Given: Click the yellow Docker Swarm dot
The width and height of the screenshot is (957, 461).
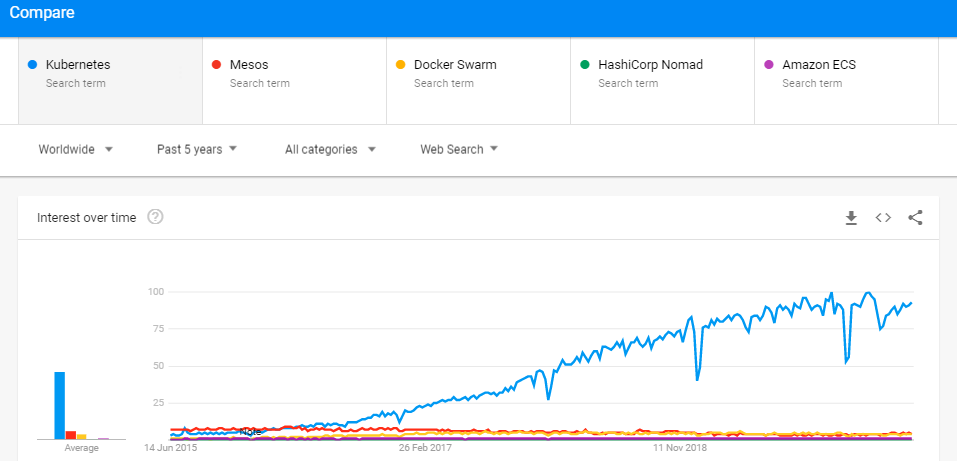Looking at the screenshot, I should point(400,65).
